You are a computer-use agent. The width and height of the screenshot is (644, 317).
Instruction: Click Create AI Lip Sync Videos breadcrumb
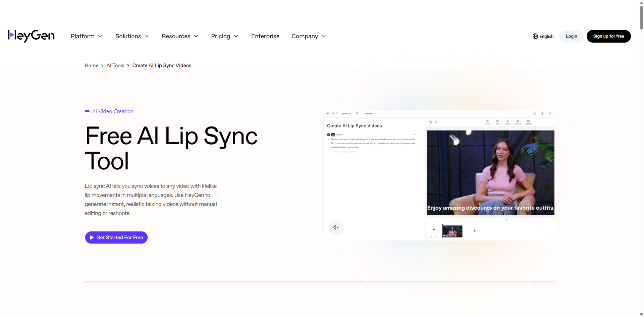[162, 65]
